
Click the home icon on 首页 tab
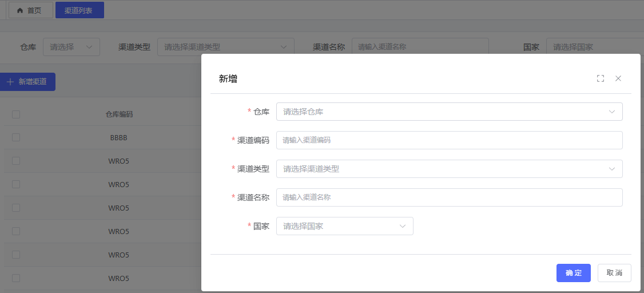tap(20, 10)
